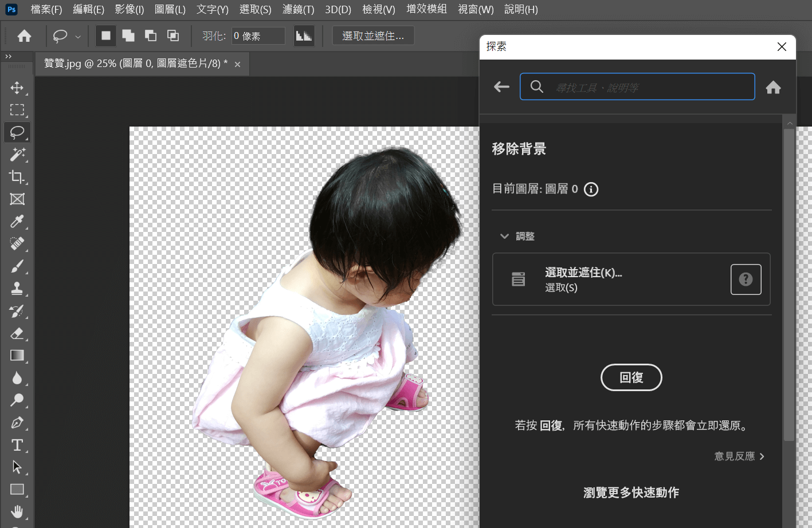Select the Magic Wand tool

coord(17,155)
